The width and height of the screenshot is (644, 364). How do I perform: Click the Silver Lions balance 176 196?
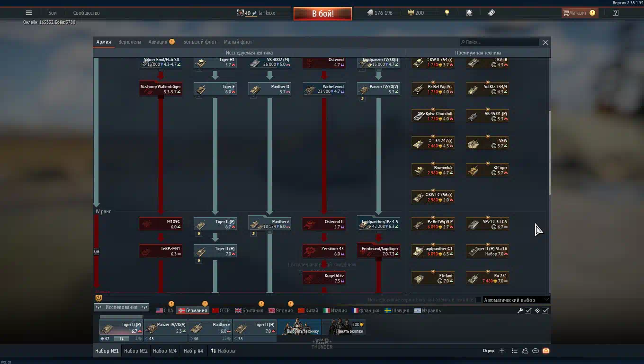point(380,13)
